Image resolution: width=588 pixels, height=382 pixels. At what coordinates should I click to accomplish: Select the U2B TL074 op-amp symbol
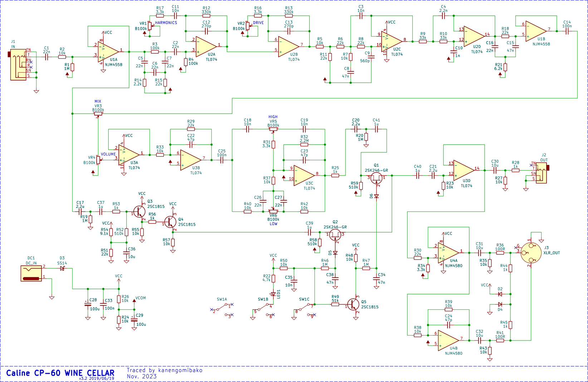[289, 46]
